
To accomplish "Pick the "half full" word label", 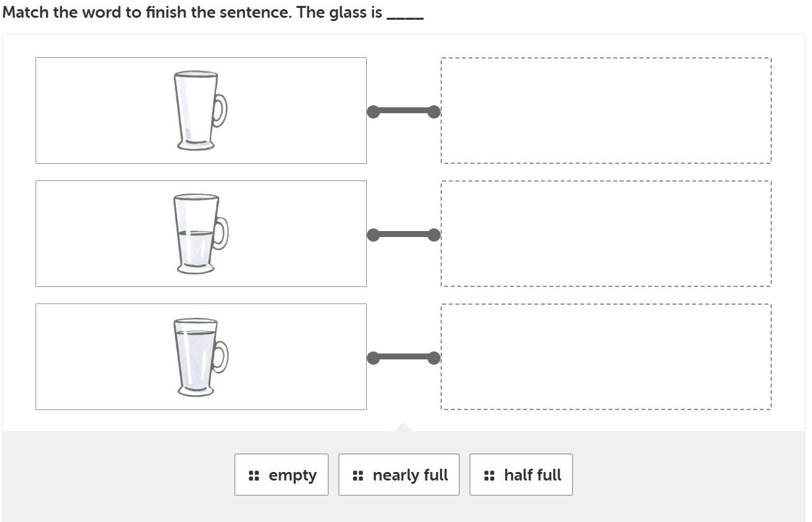I will point(532,475).
